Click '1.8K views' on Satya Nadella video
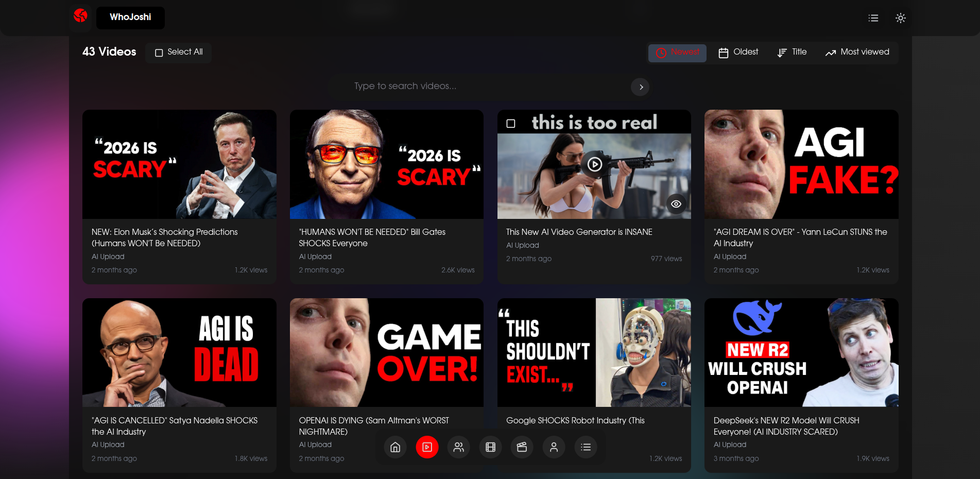 point(251,459)
